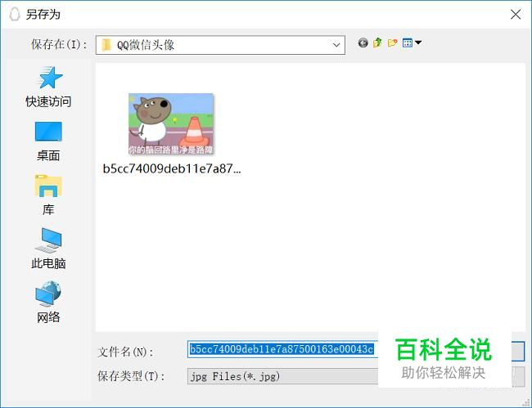The height and width of the screenshot is (408, 532).
Task: Create a new folder
Action: tap(392, 43)
